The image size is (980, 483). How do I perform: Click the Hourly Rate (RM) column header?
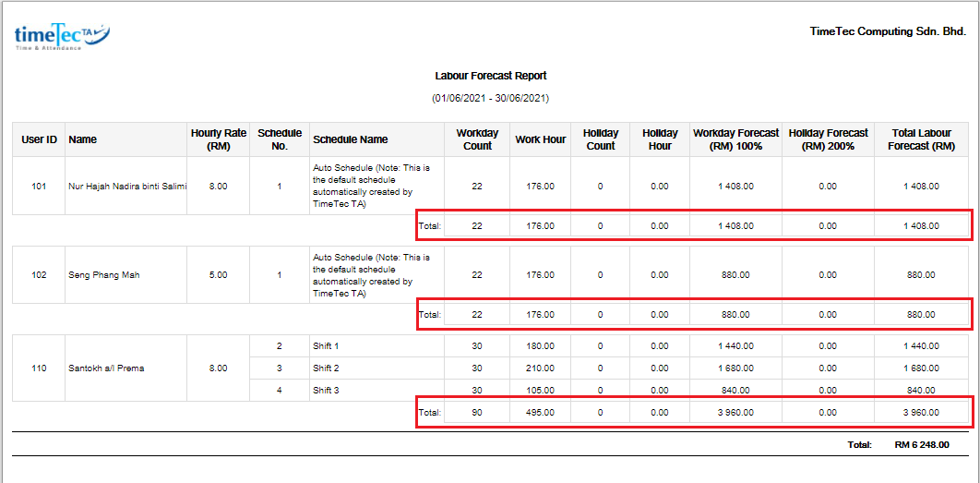point(218,139)
